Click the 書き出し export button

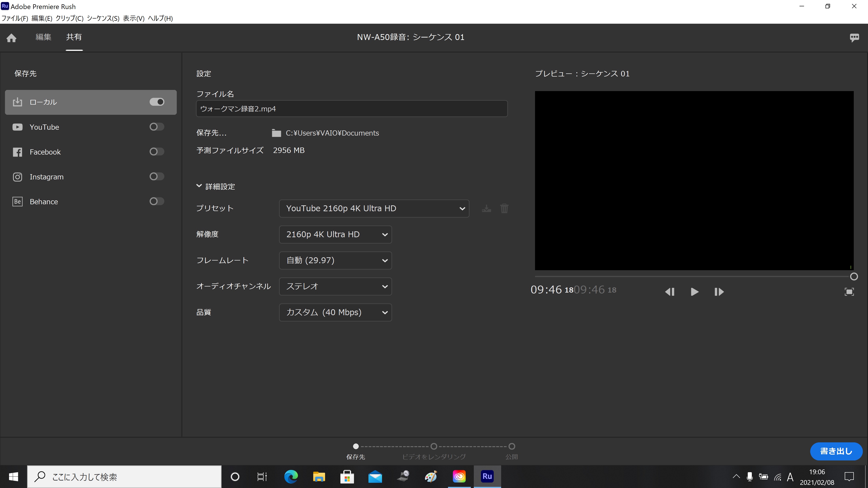836,451
